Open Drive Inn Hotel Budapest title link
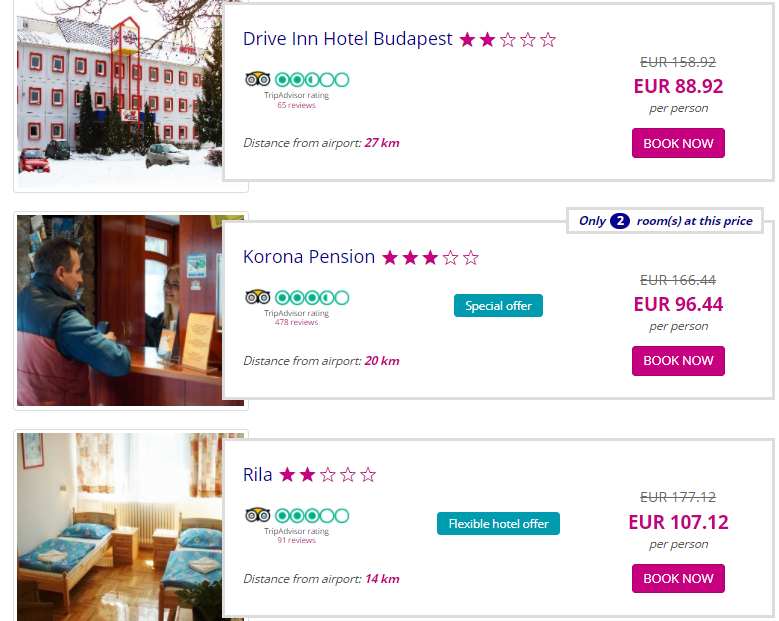The image size is (779, 621). click(x=347, y=39)
